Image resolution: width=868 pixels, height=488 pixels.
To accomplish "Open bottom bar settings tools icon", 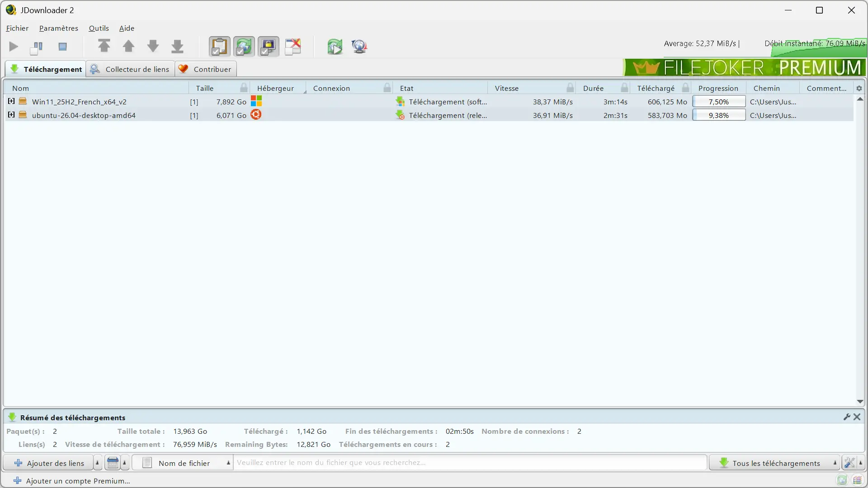I will click(849, 463).
